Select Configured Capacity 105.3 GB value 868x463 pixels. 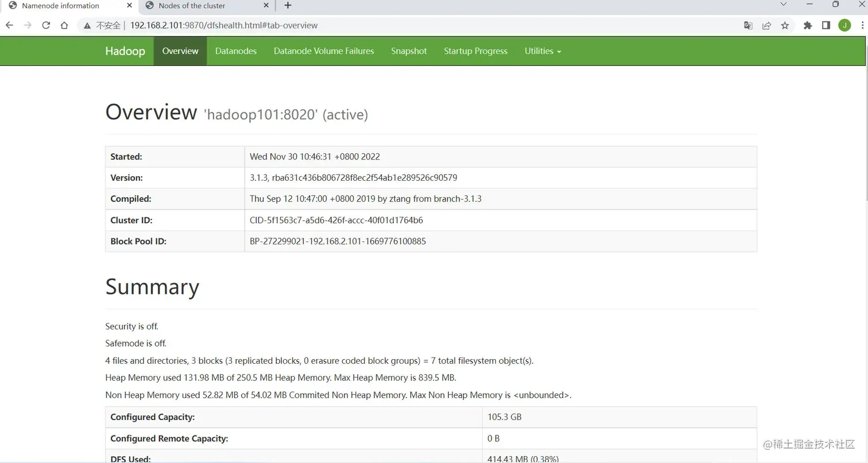coord(505,417)
